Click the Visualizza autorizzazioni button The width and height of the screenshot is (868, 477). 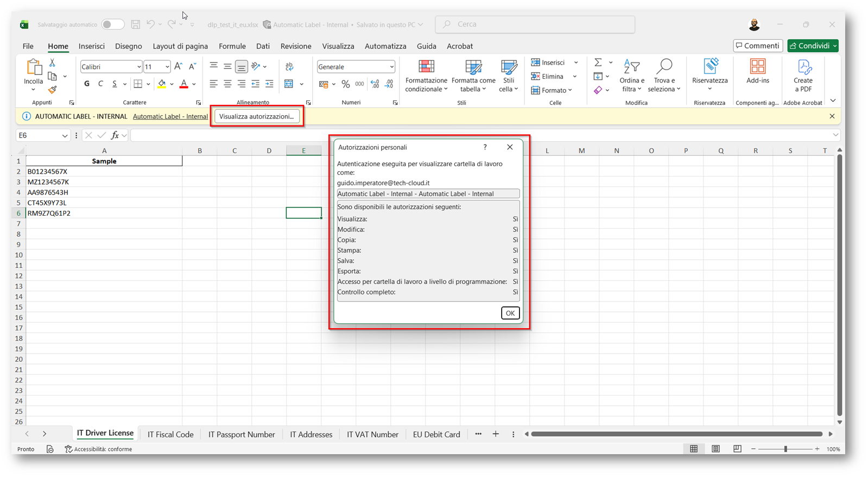tap(256, 116)
